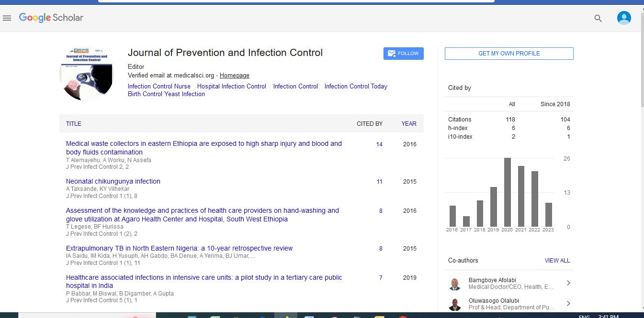View all co-authors

pyautogui.click(x=557, y=261)
